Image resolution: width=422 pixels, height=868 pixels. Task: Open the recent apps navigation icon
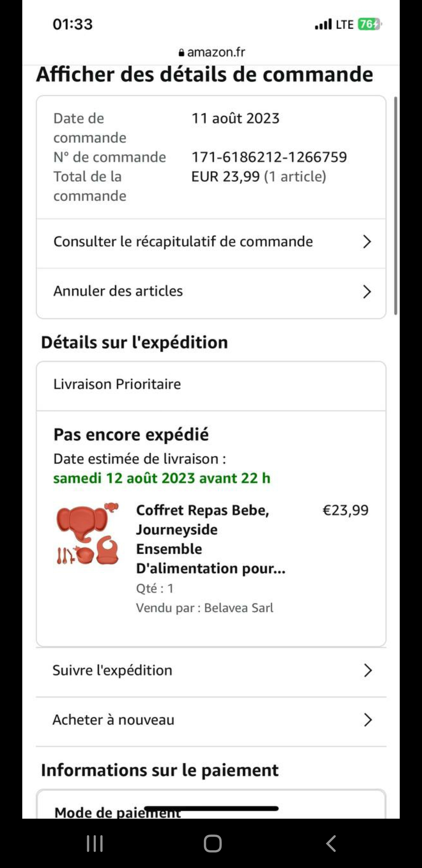[95, 843]
